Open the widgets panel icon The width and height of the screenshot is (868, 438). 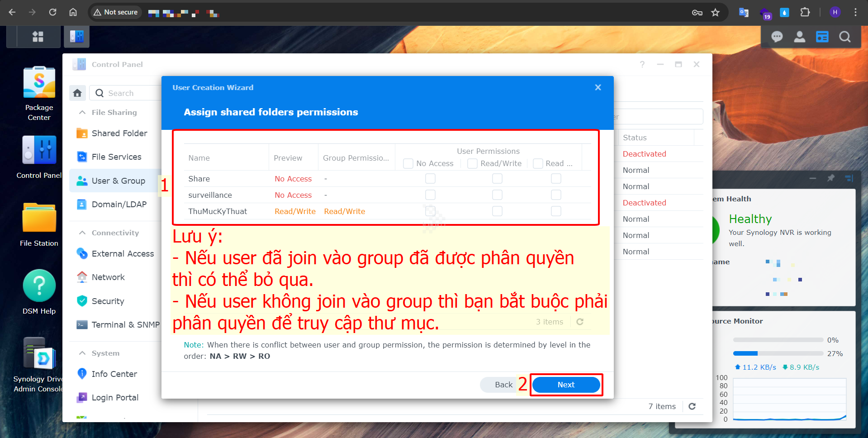[822, 37]
